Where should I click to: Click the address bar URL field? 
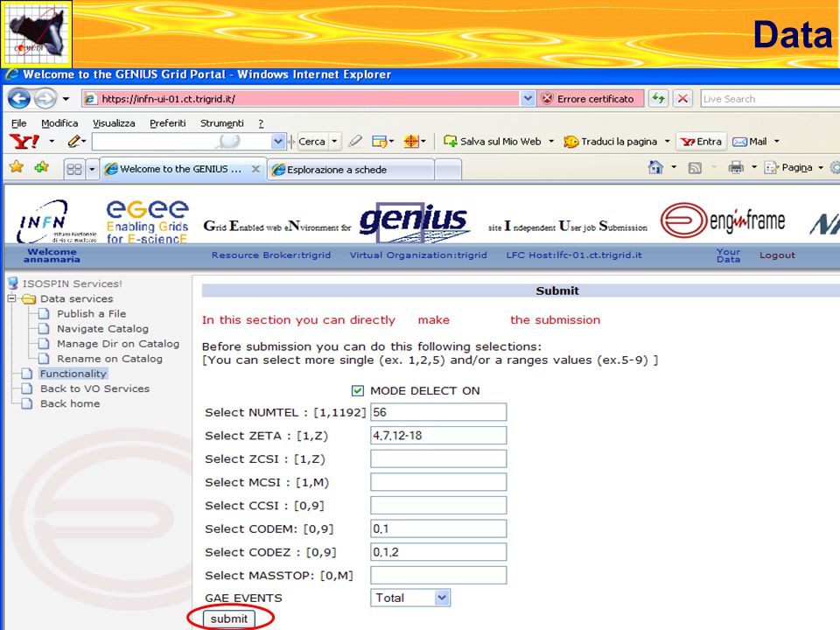(301, 99)
